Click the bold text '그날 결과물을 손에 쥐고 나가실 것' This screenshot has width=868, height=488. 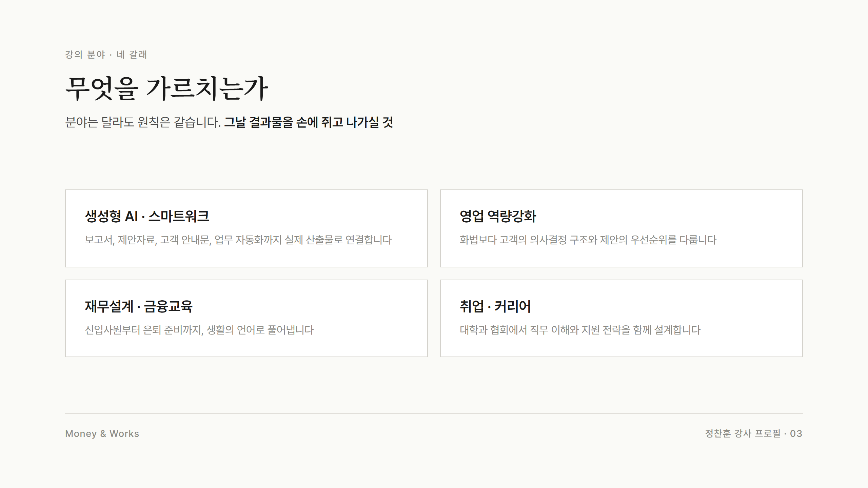[309, 122]
